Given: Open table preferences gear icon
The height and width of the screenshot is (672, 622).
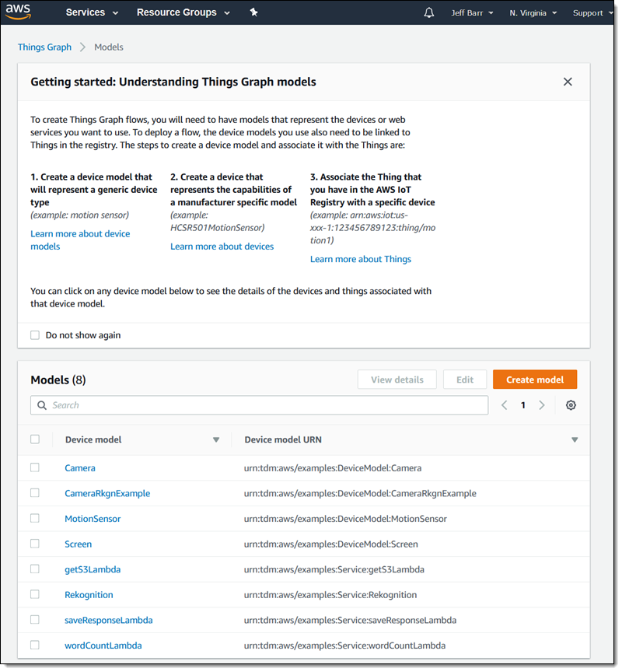Looking at the screenshot, I should point(571,405).
